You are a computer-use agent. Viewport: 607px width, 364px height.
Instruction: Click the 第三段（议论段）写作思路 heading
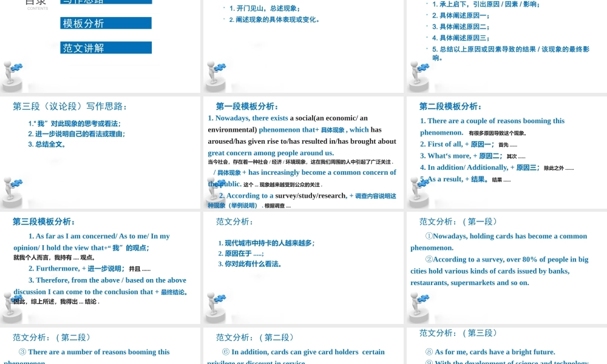[x=70, y=106]
